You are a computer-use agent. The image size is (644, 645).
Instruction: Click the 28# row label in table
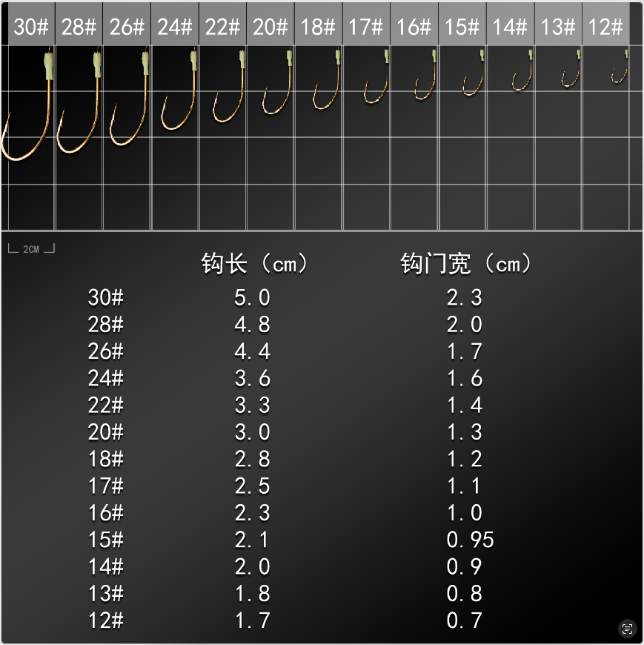tap(106, 325)
